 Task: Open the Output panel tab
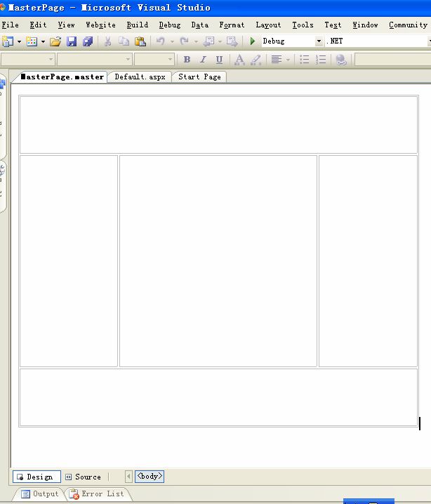(x=40, y=493)
